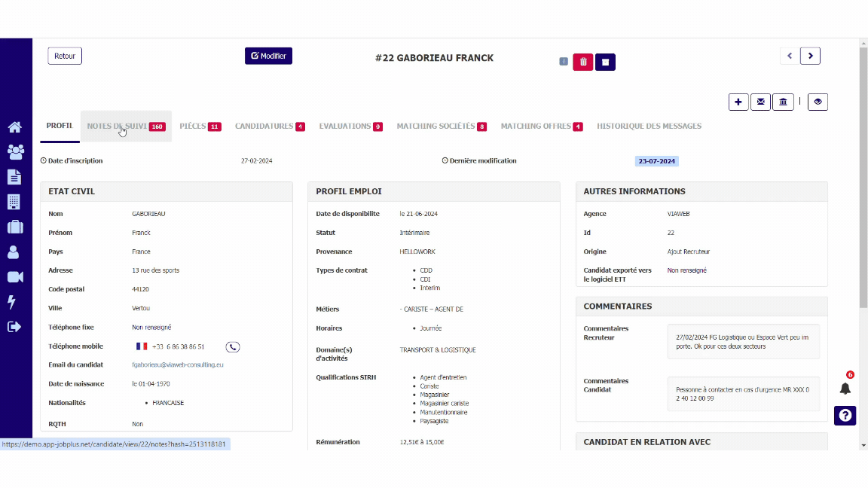Open the help question mark button
The width and height of the screenshot is (868, 488).
[x=845, y=416]
